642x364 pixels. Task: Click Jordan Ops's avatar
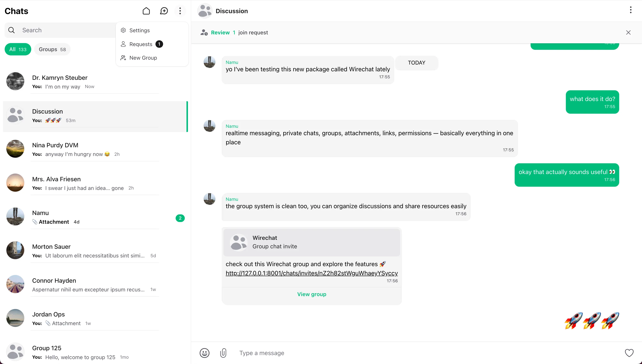coord(15,318)
